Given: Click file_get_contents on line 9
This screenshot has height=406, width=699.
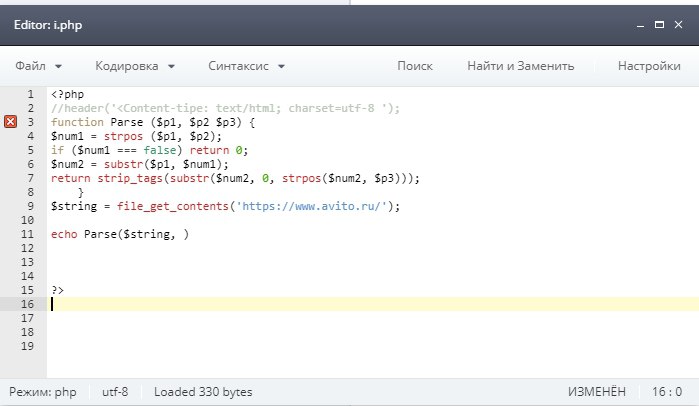Looking at the screenshot, I should pyautogui.click(x=173, y=206).
